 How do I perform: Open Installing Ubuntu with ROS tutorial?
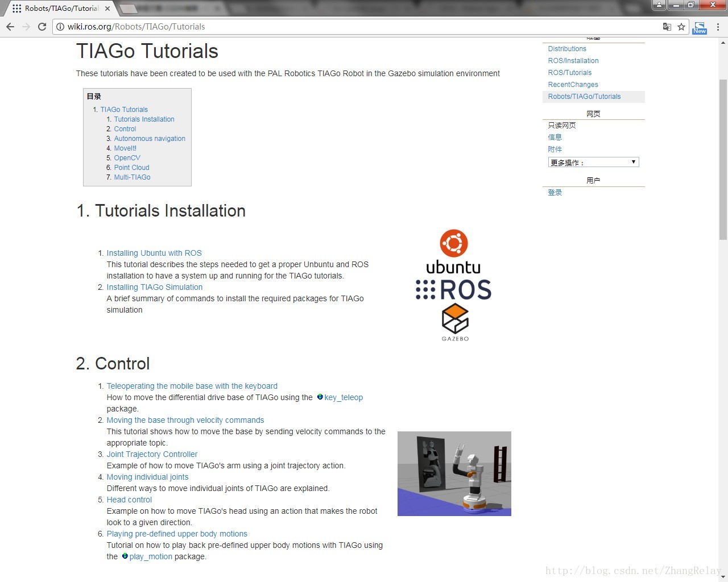154,253
